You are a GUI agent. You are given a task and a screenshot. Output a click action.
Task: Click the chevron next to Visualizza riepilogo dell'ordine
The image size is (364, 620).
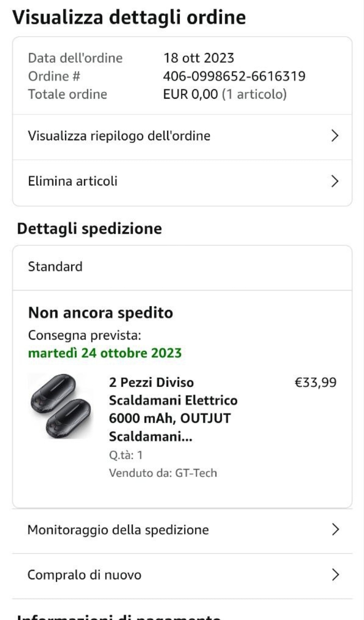(335, 136)
